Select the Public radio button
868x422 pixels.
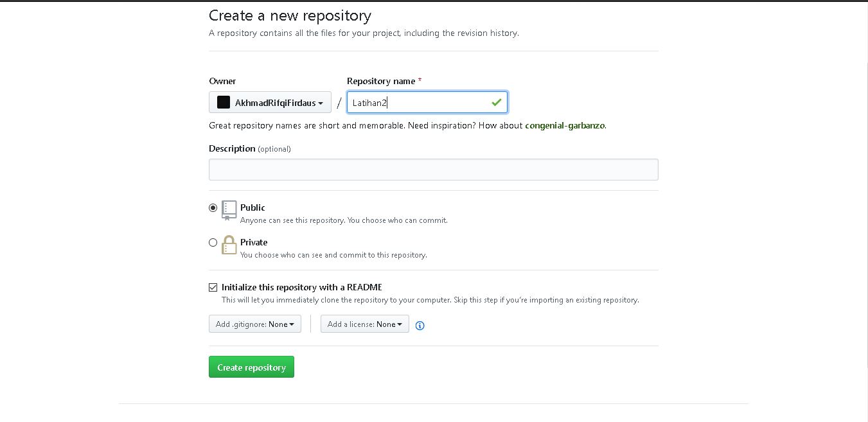click(213, 207)
